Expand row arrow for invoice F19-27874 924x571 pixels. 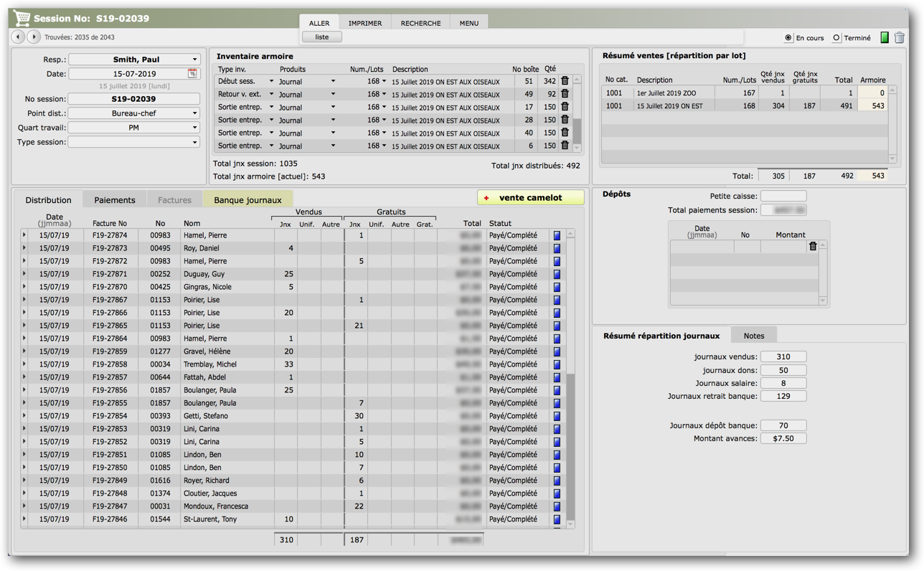[x=24, y=235]
